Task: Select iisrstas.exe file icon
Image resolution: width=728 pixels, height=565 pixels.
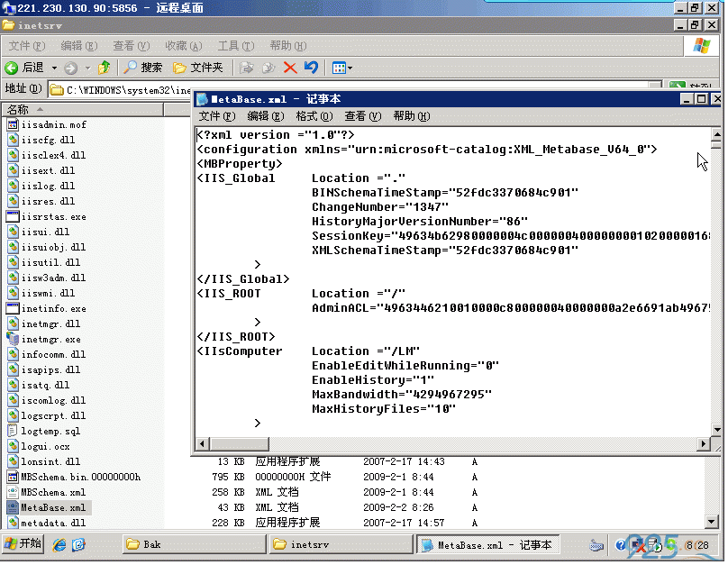Action: point(13,217)
